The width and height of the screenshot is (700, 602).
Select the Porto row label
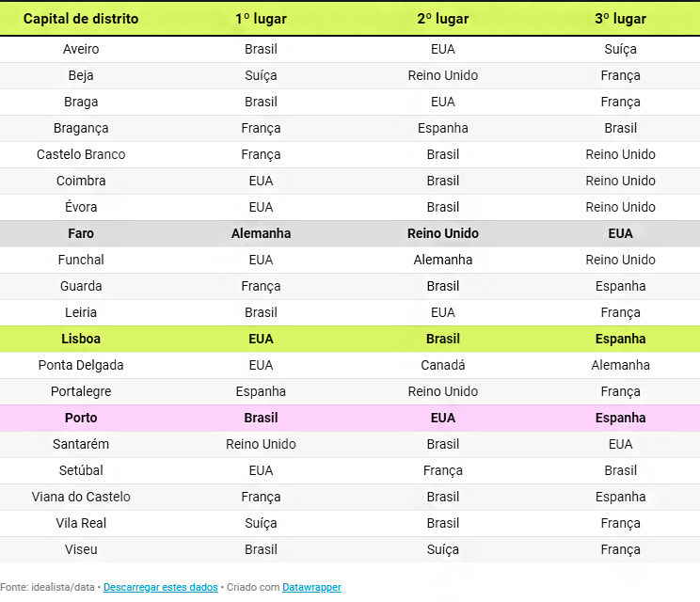81,418
